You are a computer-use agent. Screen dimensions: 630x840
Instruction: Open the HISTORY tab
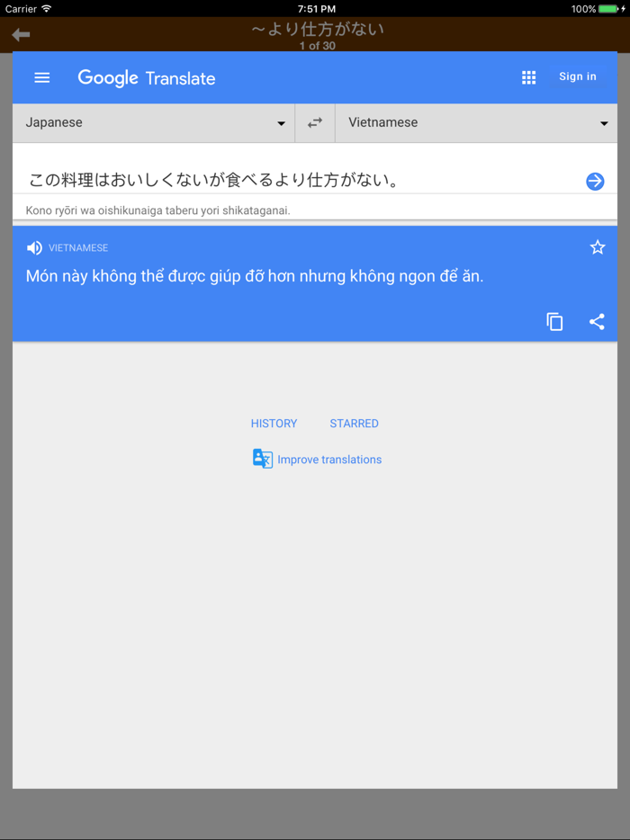pyautogui.click(x=274, y=424)
